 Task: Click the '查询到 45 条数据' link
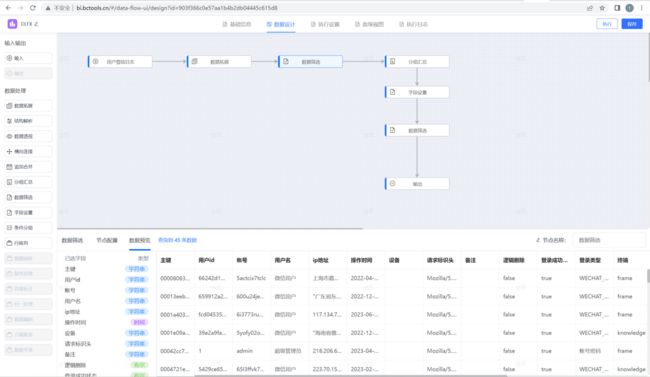177,240
